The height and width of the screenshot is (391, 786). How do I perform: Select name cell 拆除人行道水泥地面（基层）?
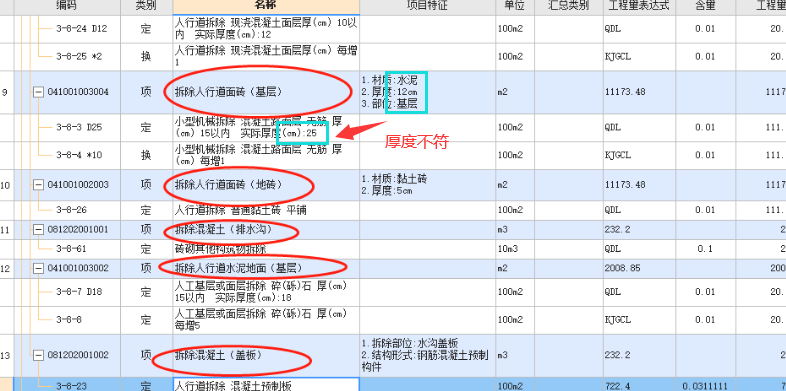click(266, 268)
